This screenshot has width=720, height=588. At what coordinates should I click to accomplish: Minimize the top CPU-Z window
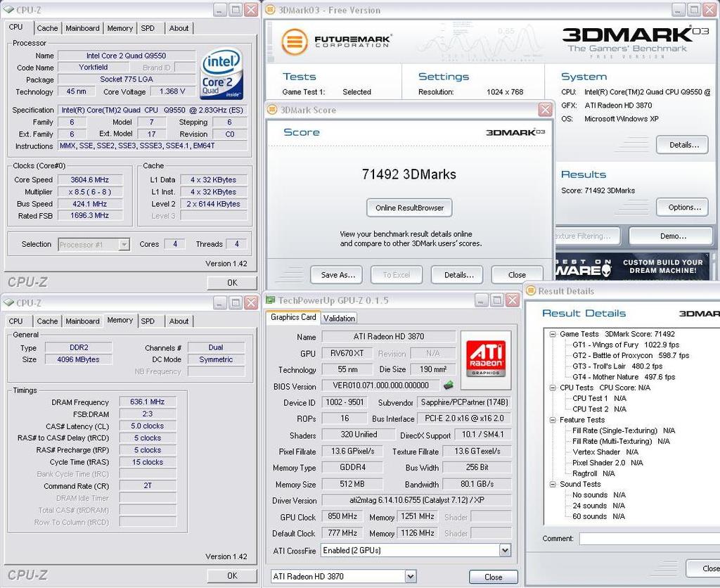coord(220,10)
